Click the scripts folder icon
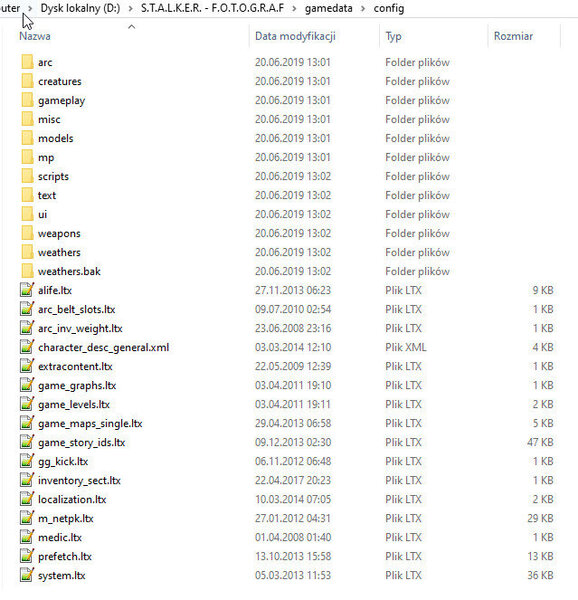The height and width of the screenshot is (600, 578). (x=27, y=176)
